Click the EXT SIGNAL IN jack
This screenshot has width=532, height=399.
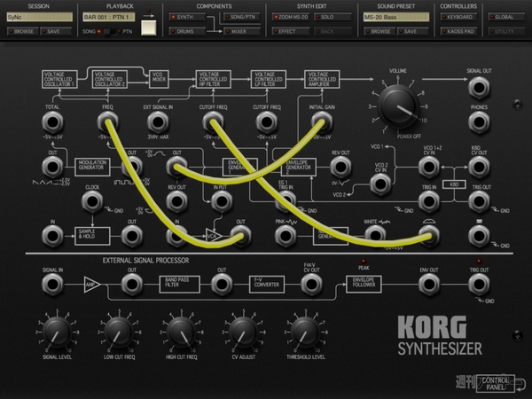click(x=158, y=122)
